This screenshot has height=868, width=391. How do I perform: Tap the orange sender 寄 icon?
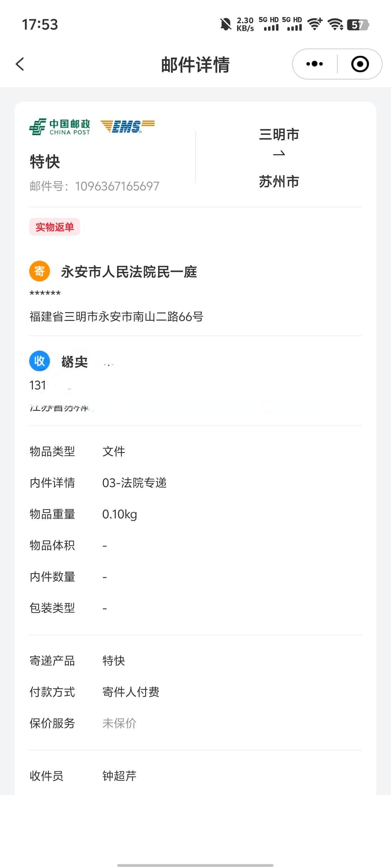pos(39,271)
